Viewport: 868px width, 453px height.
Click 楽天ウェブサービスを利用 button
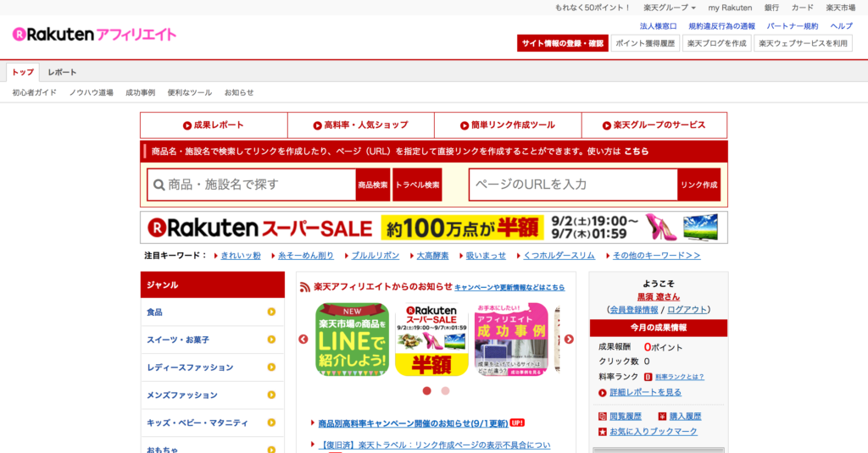click(804, 43)
